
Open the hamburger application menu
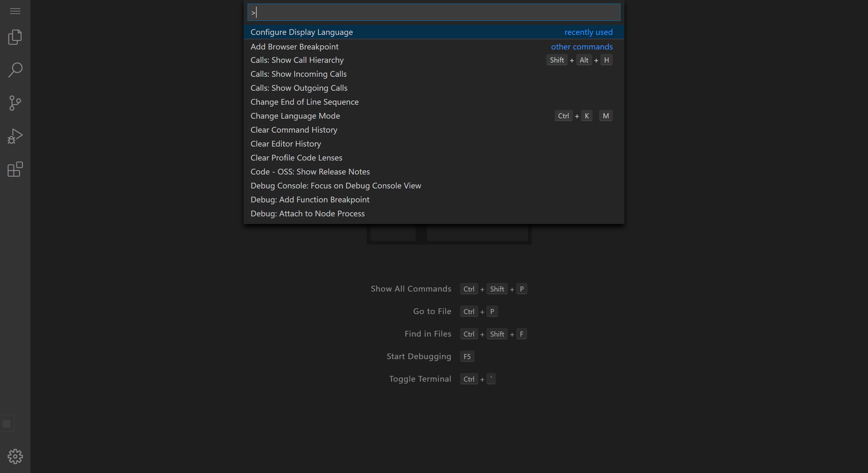coord(15,11)
